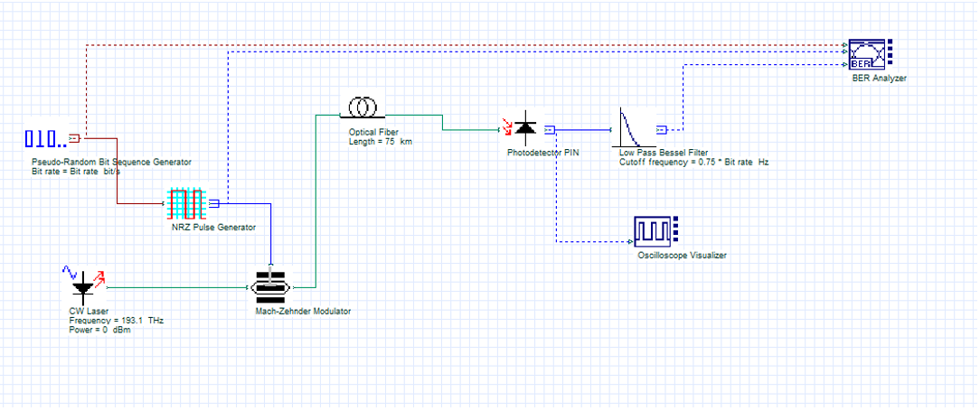Viewport: 980px width, 411px height.
Task: Open the BER Analyzer visualizer icon
Action: 866,55
